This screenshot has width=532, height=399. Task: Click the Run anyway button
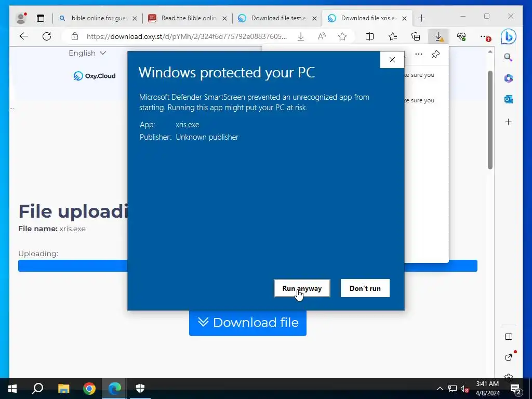pyautogui.click(x=302, y=288)
